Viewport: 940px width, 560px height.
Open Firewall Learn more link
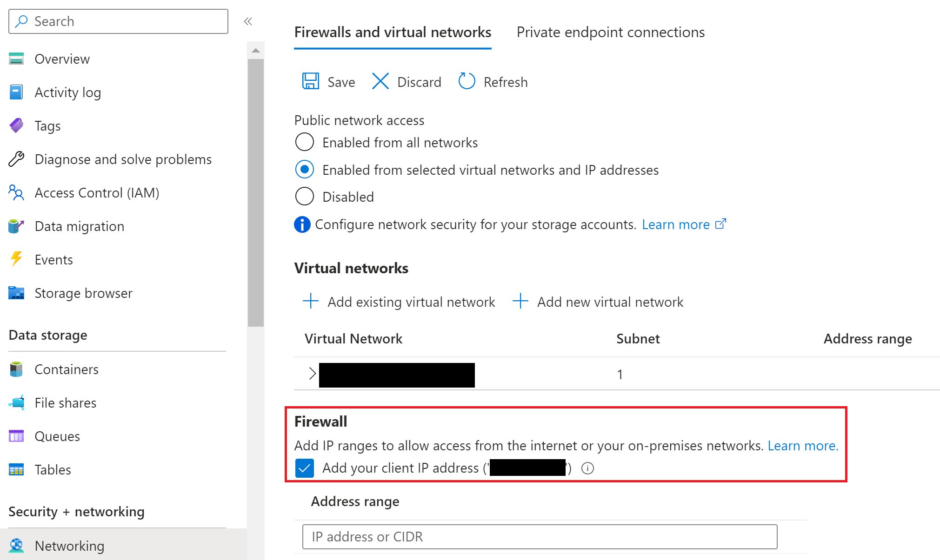pos(803,446)
